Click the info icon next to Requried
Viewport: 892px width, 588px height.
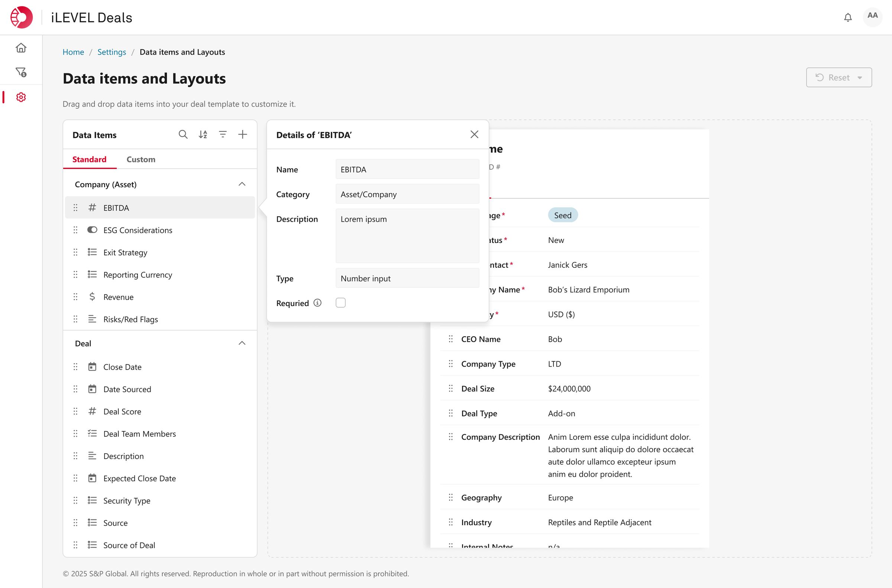317,303
